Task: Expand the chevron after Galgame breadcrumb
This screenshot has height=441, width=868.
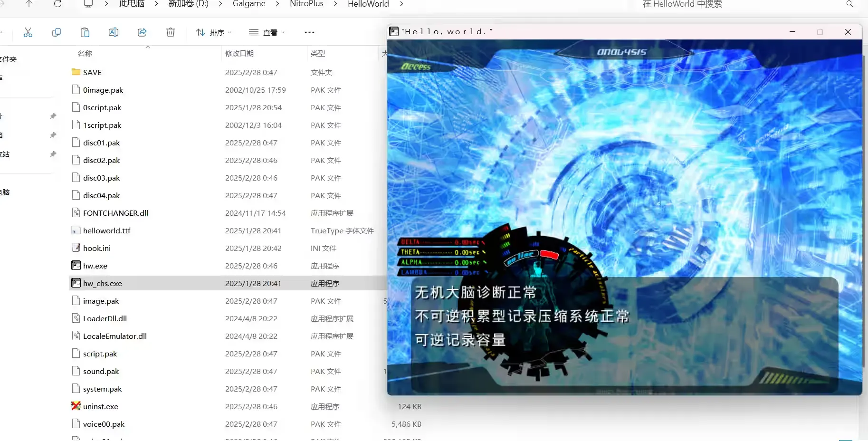Action: [x=277, y=4]
